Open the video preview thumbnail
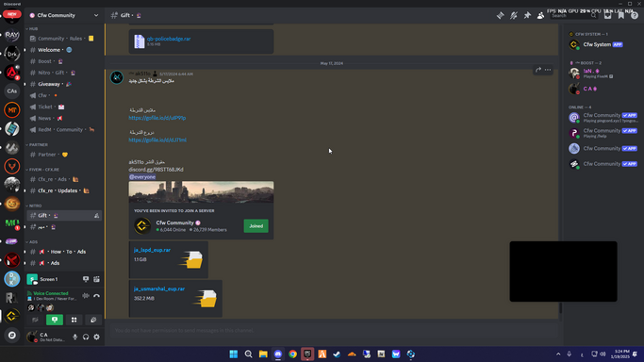 (563, 271)
